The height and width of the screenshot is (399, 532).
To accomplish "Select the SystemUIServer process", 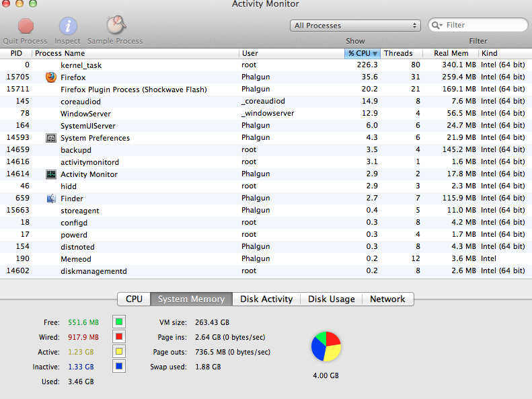I will pyautogui.click(x=266, y=126).
